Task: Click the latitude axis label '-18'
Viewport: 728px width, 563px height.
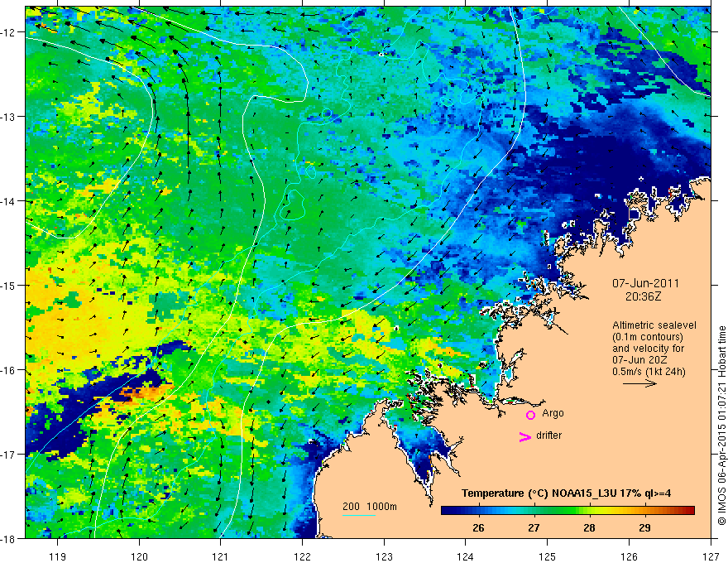Action: point(8,538)
